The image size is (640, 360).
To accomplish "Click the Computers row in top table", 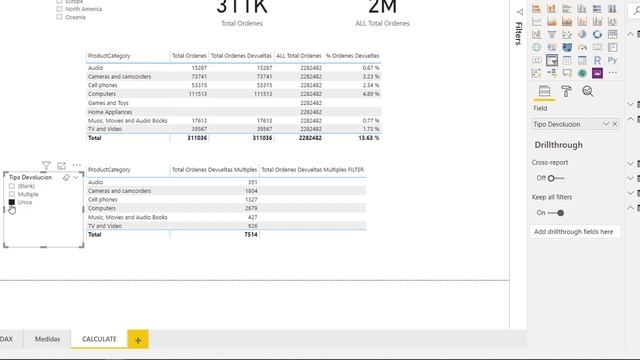I will pyautogui.click(x=233, y=94).
